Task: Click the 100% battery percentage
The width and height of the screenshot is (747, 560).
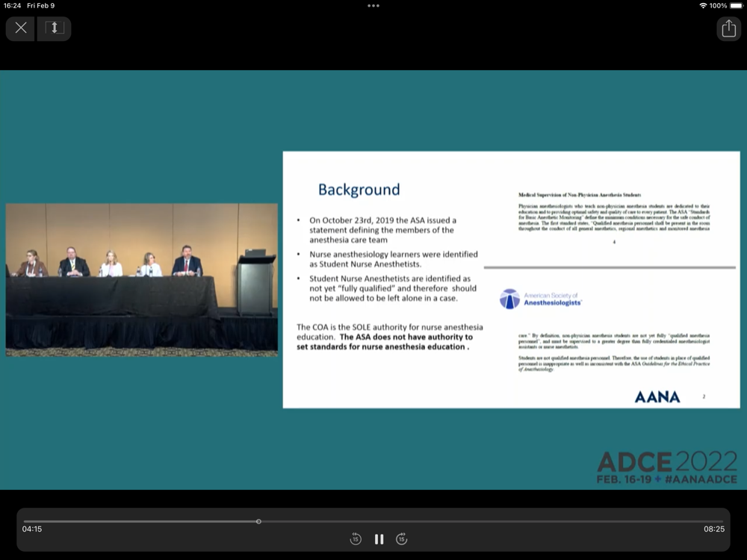Action: [718, 6]
